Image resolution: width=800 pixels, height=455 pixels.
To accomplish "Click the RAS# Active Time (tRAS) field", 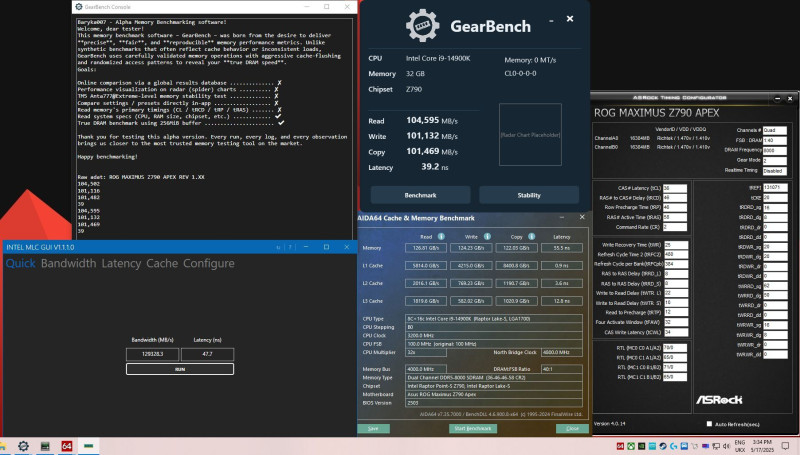I will [x=674, y=217].
